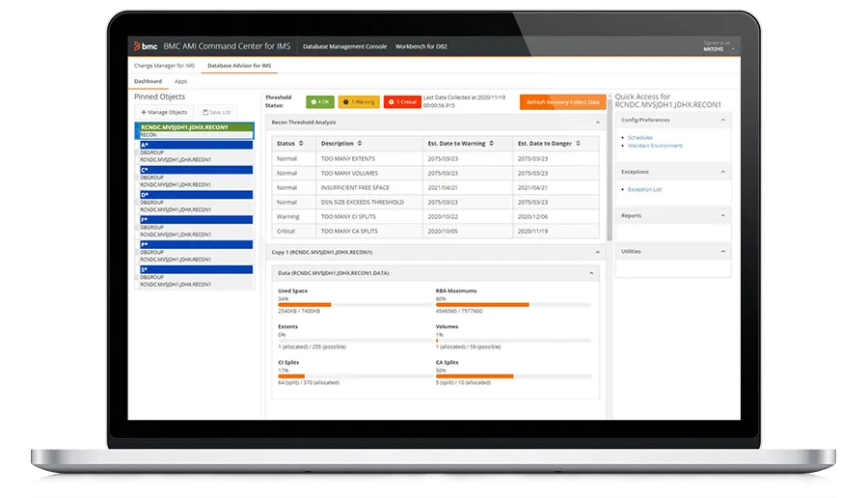The height and width of the screenshot is (498, 868).
Task: Click the Used Space 34% progress bar
Action: (355, 305)
